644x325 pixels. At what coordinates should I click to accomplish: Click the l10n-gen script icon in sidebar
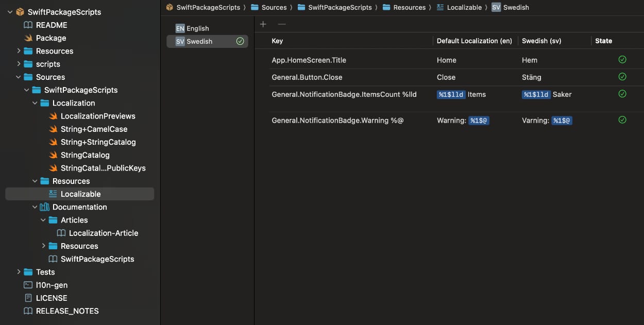tap(28, 285)
